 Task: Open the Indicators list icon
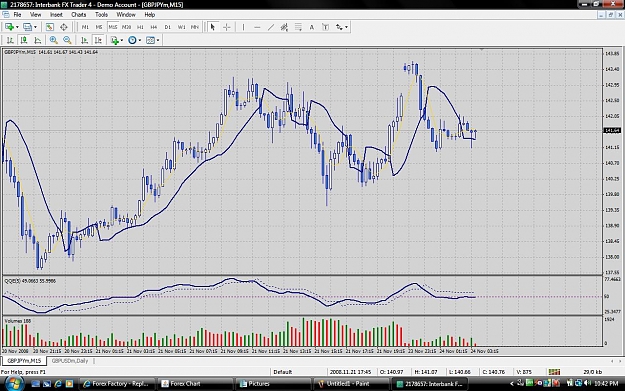(x=115, y=40)
